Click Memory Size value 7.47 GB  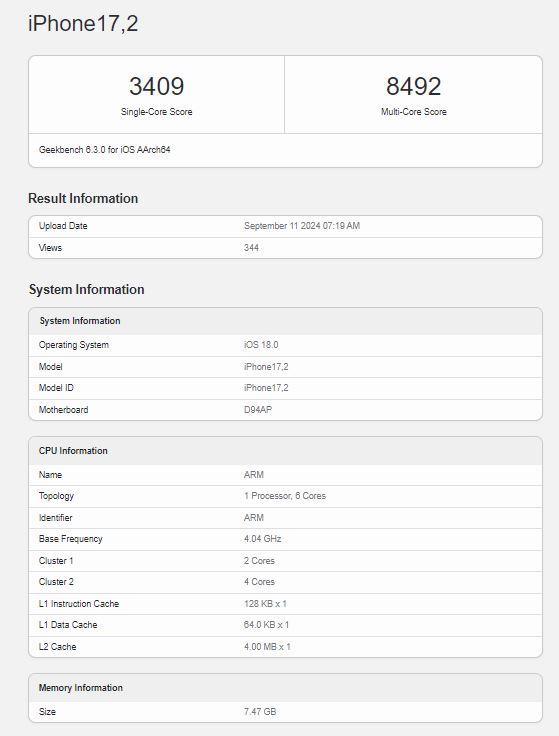tap(260, 712)
